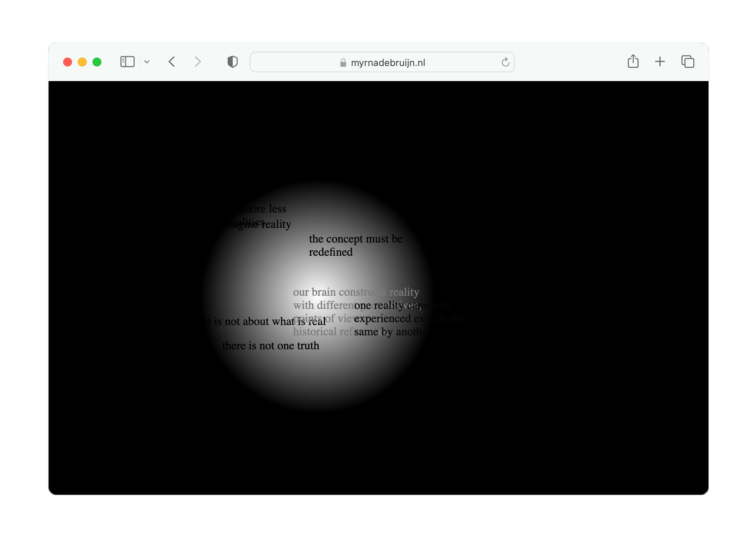The height and width of the screenshot is (536, 756).
Task: Minimize the Safari window
Action: tap(82, 62)
